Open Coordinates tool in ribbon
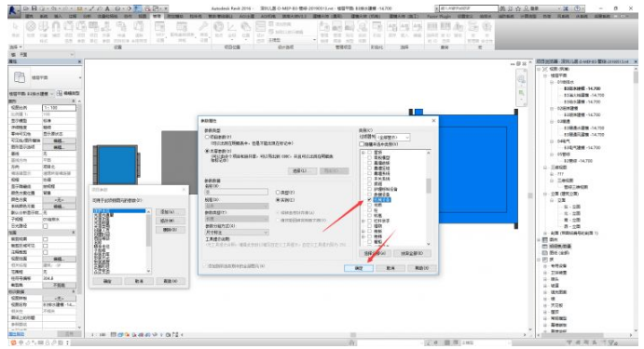 pos(232,30)
